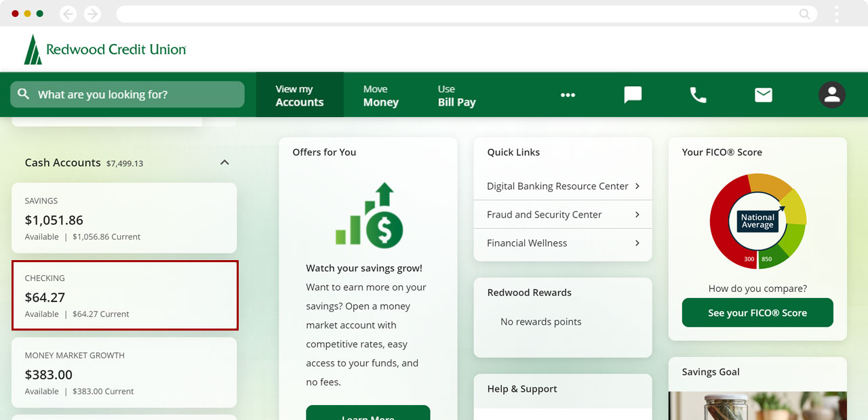Screen dimensions: 868x420
Task: Click the browser address bar search icon
Action: [x=804, y=14]
